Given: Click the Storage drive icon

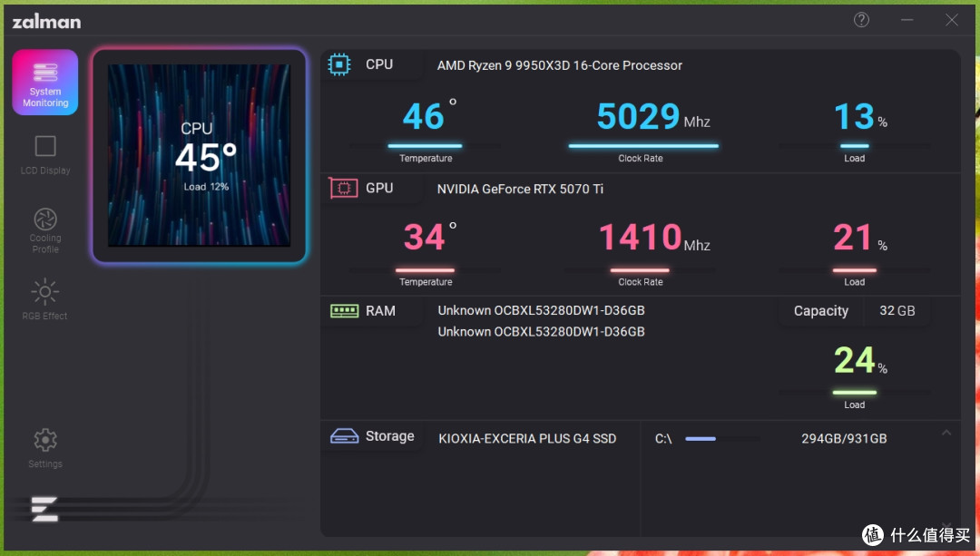Looking at the screenshot, I should [345, 436].
